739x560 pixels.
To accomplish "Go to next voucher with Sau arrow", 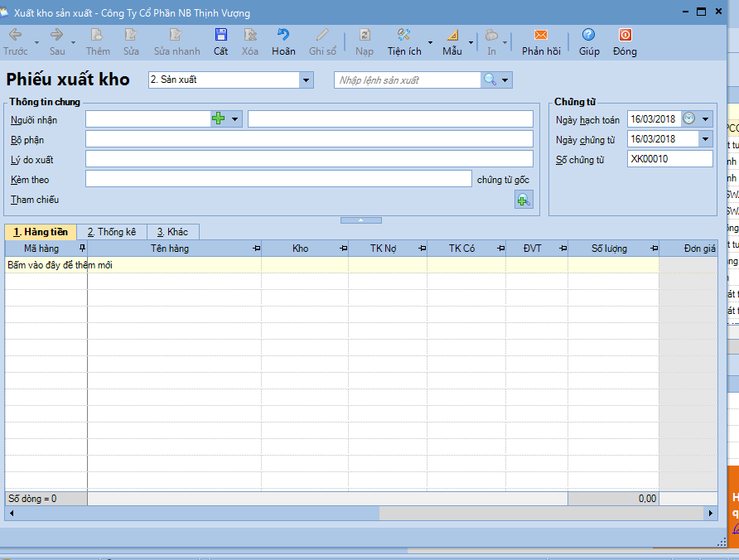I will pyautogui.click(x=56, y=35).
